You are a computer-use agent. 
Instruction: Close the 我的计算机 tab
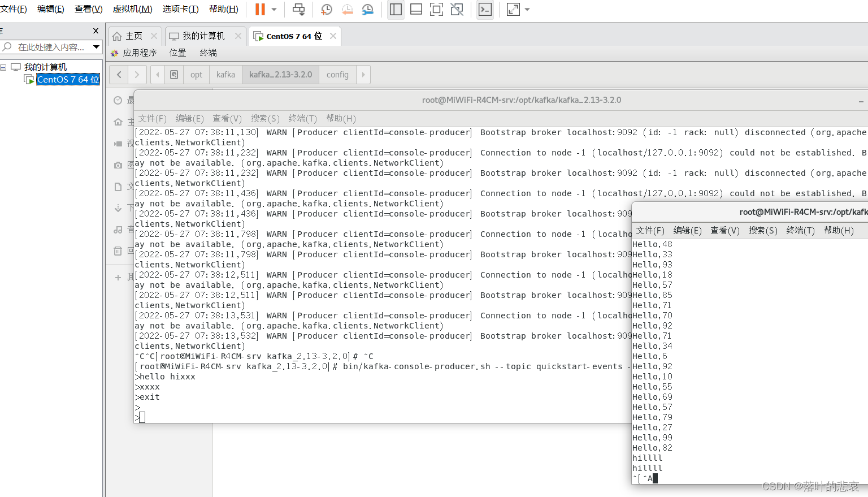(238, 36)
